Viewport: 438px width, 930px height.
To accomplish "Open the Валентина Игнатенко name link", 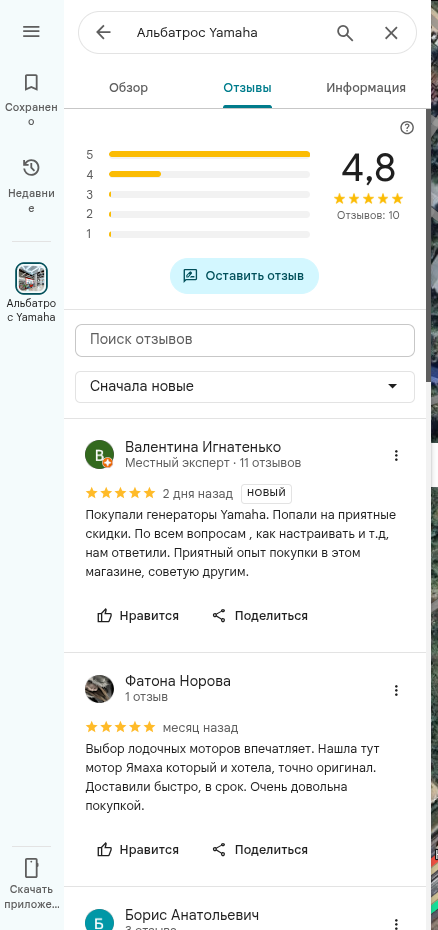I will [203, 447].
